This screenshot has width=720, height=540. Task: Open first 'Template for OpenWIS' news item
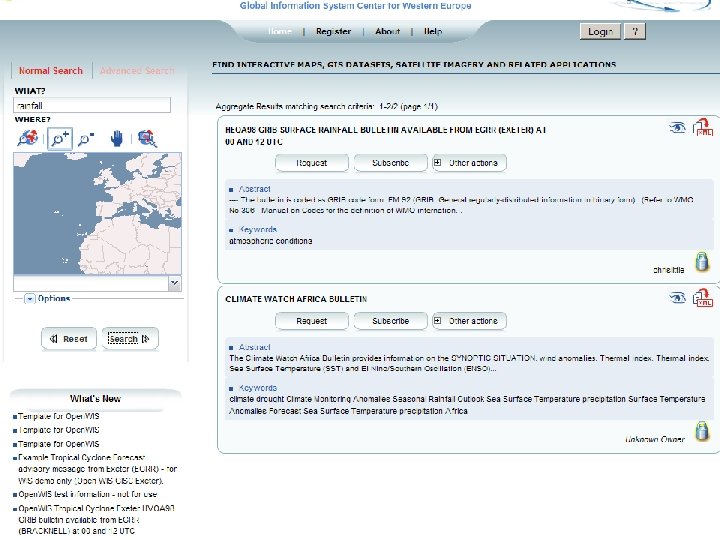58,416
